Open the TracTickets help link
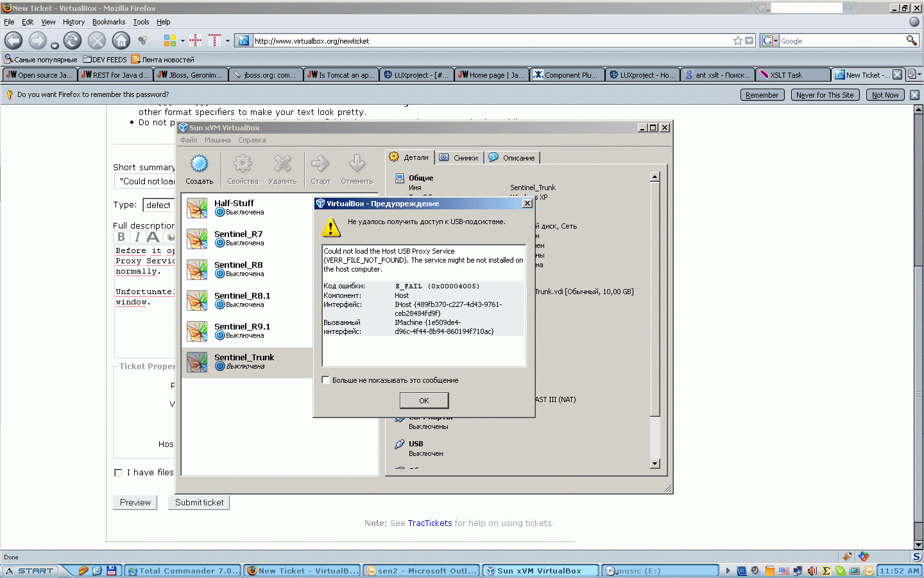Image resolution: width=924 pixels, height=578 pixels. [x=430, y=523]
